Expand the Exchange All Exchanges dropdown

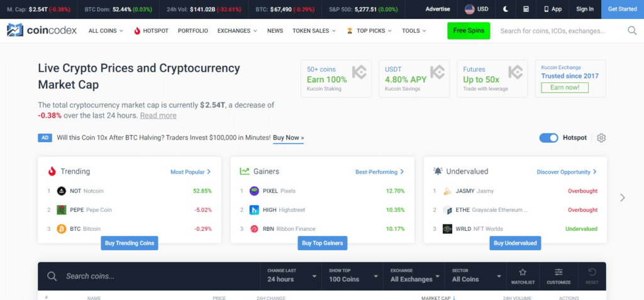click(x=413, y=275)
